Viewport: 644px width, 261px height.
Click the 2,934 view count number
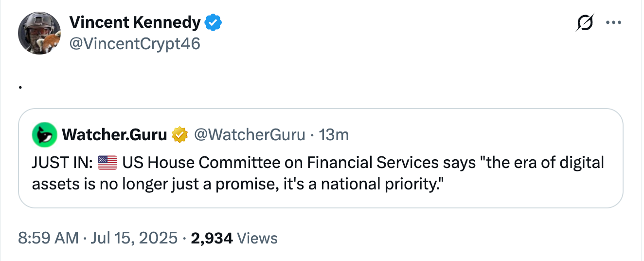pyautogui.click(x=212, y=238)
